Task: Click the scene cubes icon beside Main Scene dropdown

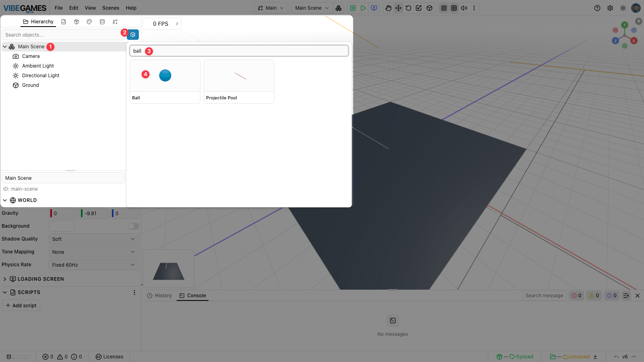Action: 339,8
